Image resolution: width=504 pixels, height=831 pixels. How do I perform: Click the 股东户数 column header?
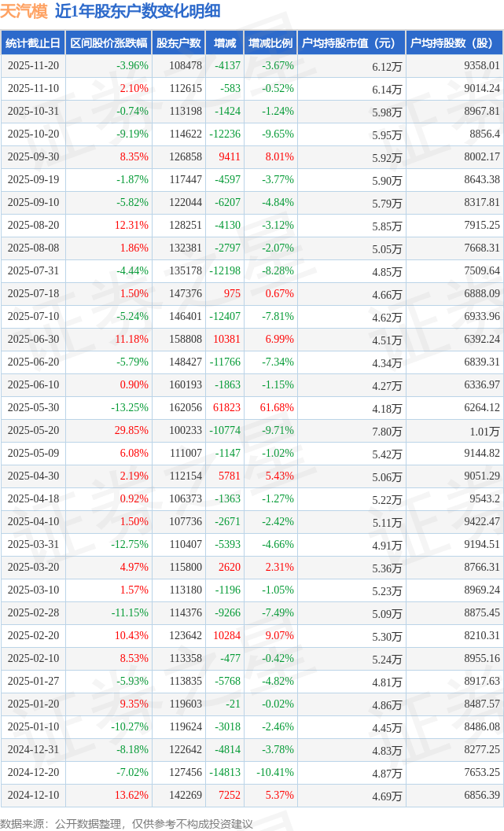[178, 43]
